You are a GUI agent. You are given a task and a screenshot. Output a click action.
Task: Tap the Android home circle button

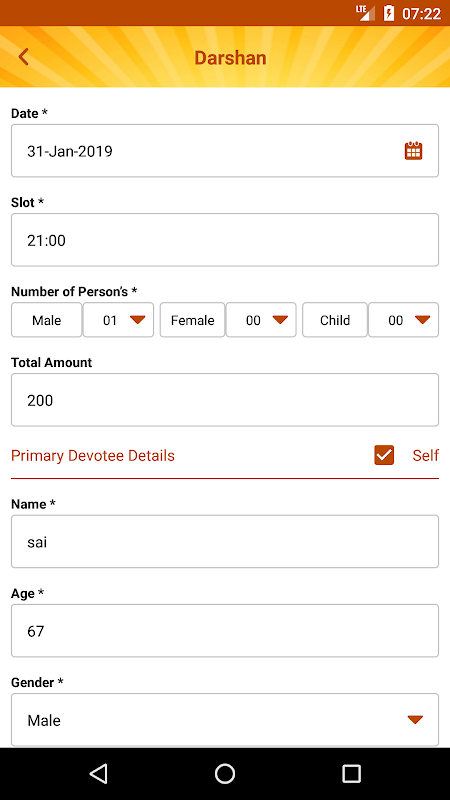[225, 773]
